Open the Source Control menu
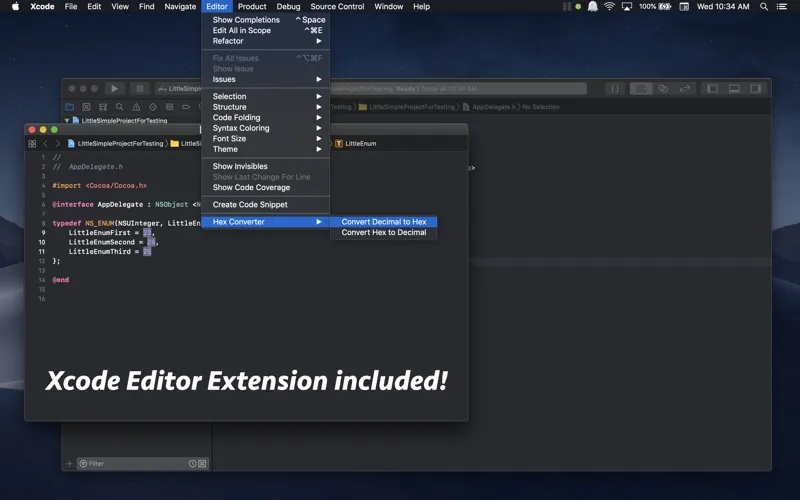This screenshot has width=800, height=500. pyautogui.click(x=337, y=7)
